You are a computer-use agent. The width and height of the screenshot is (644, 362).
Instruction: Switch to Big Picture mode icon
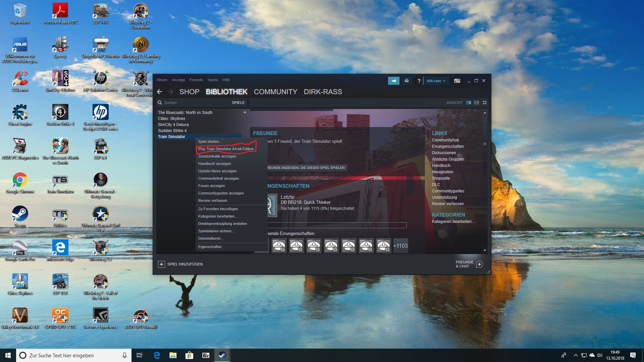(457, 81)
